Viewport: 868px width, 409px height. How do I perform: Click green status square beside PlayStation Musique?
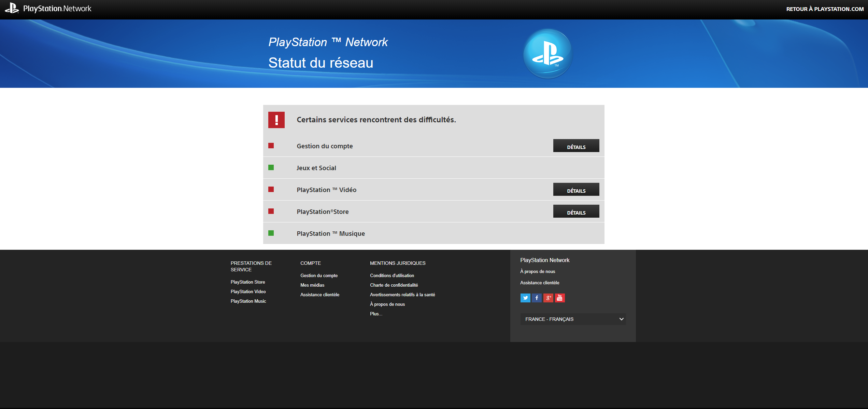point(271,233)
